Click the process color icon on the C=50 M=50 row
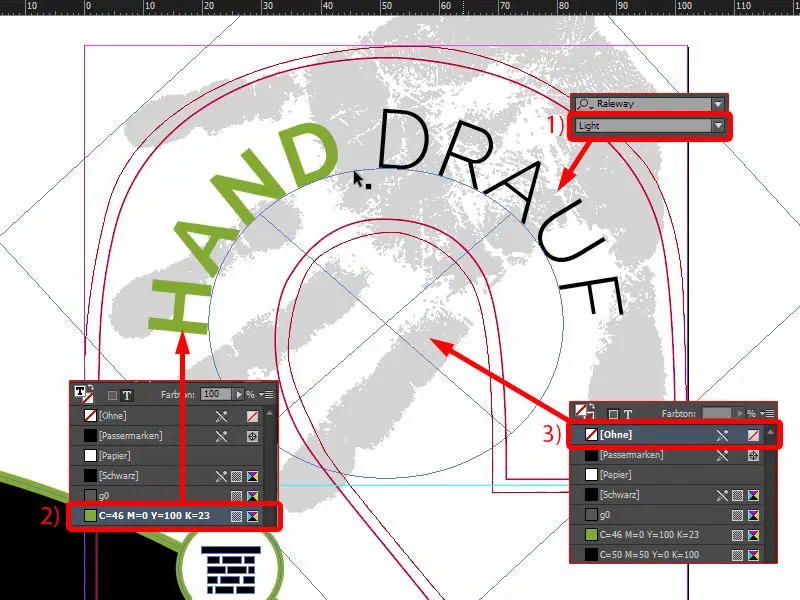This screenshot has height=600, width=800. click(x=737, y=555)
